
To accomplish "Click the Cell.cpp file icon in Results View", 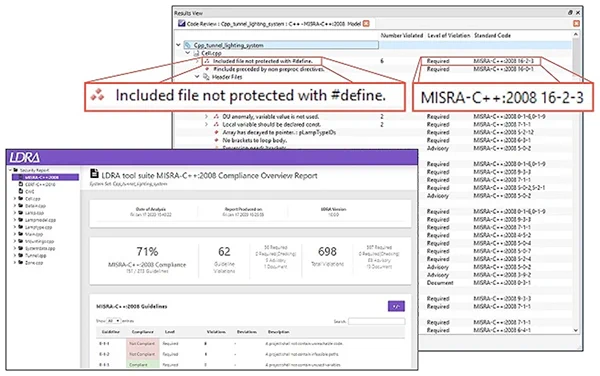I will tap(196, 53).
